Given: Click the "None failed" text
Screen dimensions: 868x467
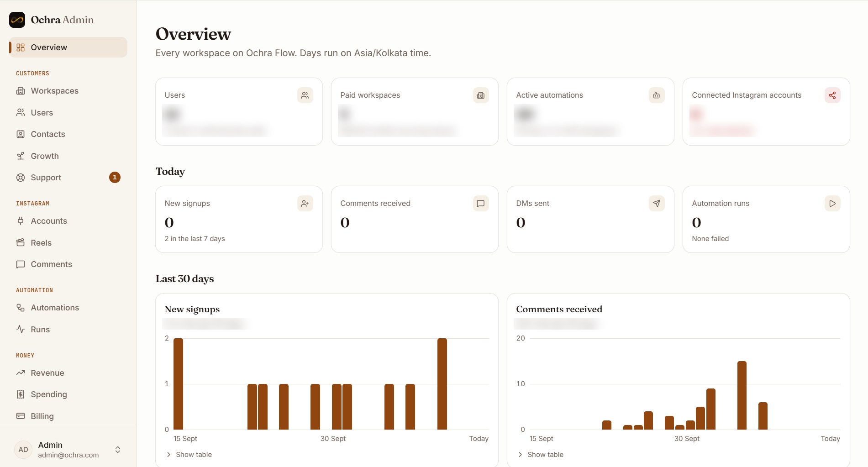Looking at the screenshot, I should 710,239.
